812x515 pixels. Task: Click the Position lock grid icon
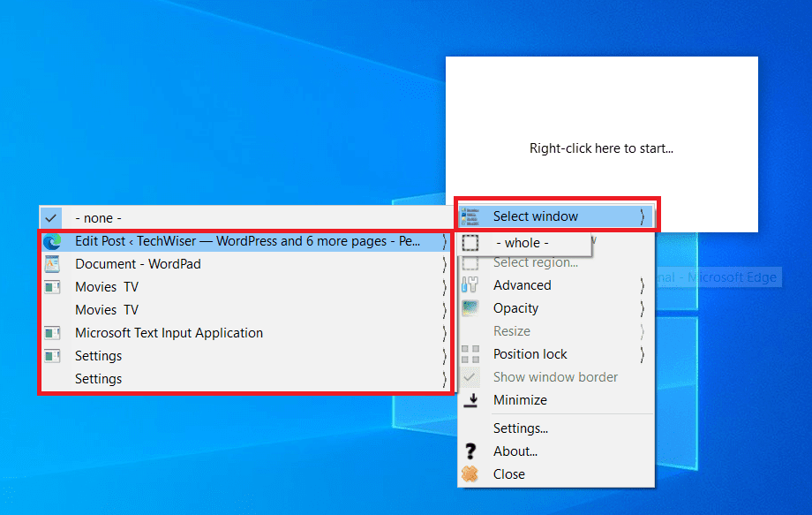470,354
